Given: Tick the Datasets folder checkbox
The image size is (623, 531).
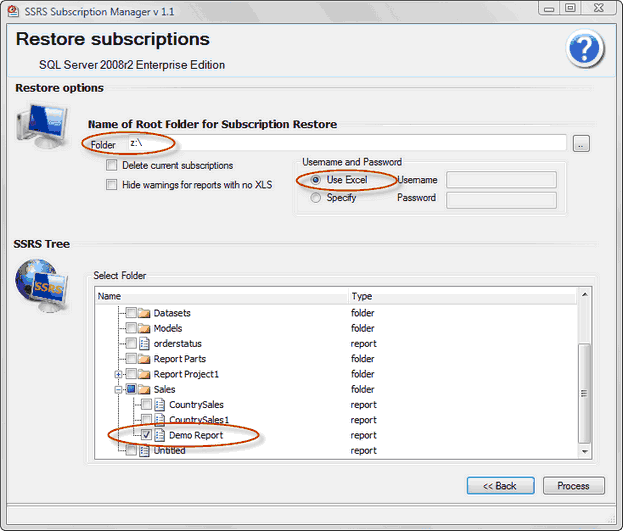Looking at the screenshot, I should pos(131,313).
